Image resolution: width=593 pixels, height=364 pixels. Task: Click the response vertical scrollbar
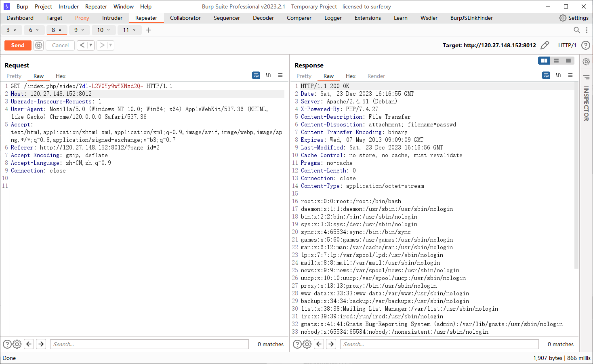[x=576, y=176]
